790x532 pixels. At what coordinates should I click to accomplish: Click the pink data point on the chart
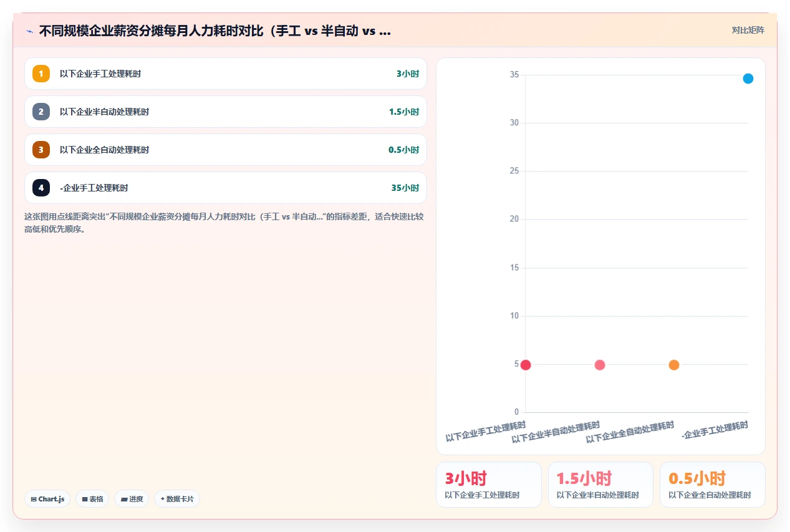[600, 365]
